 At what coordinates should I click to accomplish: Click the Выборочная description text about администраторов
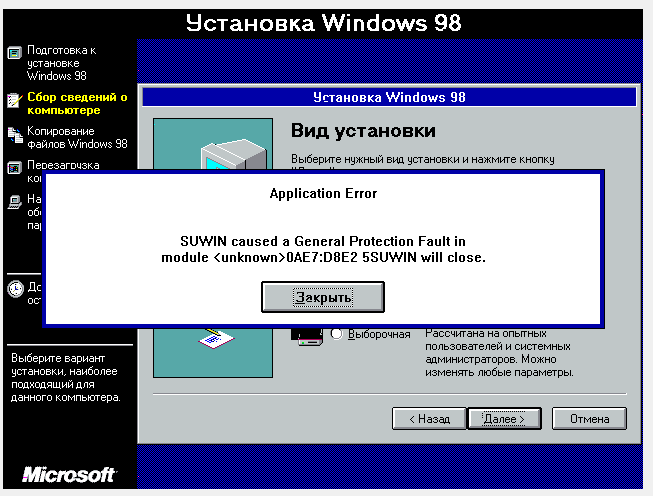499,353
